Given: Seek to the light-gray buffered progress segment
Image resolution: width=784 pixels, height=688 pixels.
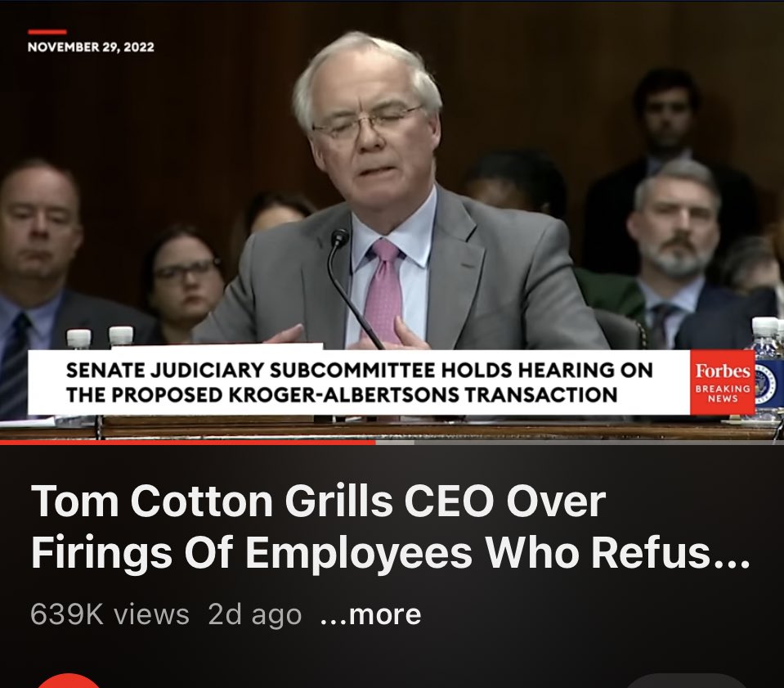Looking at the screenshot, I should (x=395, y=443).
